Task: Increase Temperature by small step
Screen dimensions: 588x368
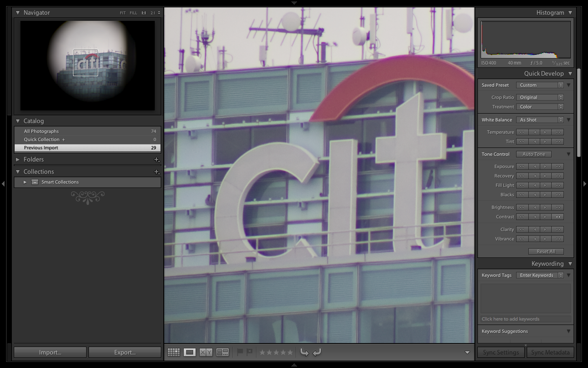Action: (546, 132)
